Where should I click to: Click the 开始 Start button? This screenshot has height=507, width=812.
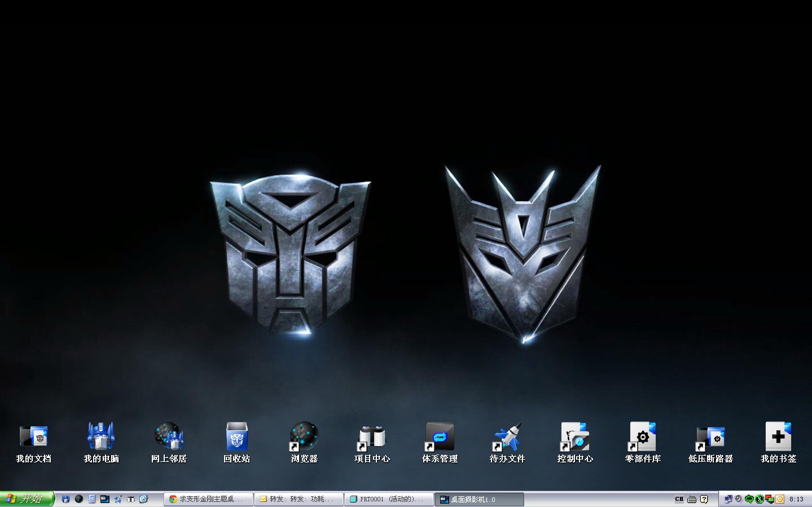[x=26, y=499]
